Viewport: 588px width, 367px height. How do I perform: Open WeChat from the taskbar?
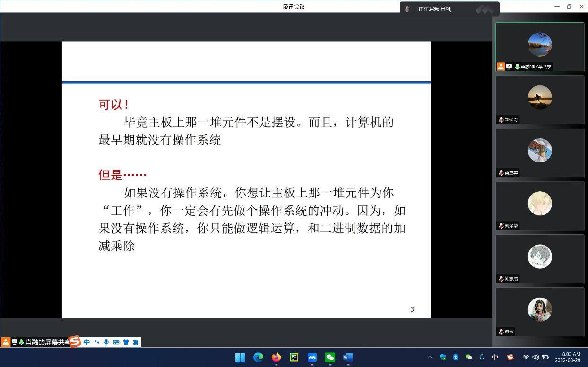330,358
